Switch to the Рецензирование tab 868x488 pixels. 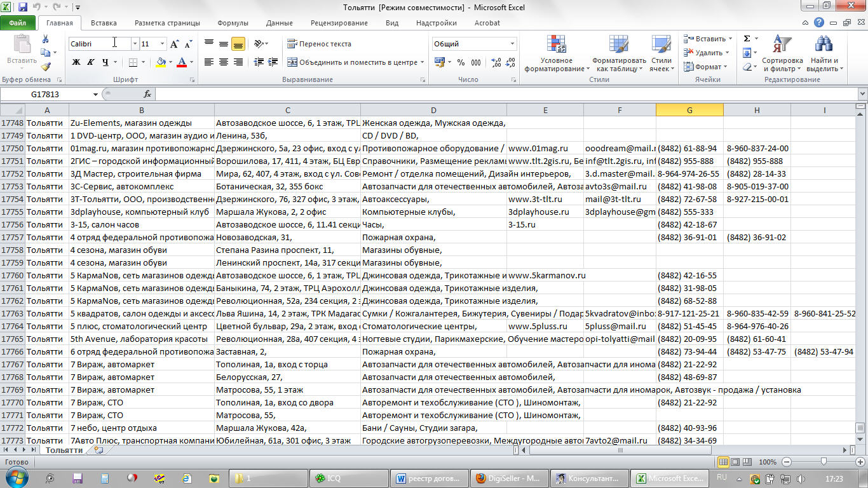pos(339,23)
